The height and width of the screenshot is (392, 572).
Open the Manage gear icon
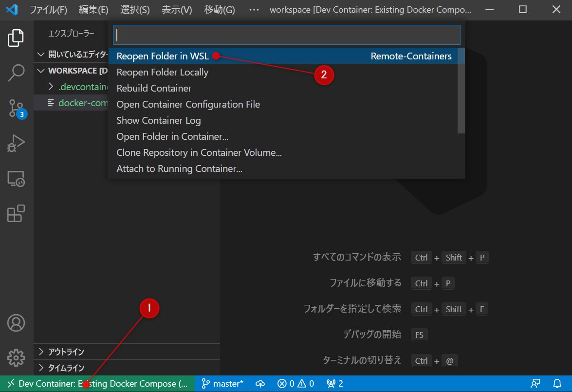[x=16, y=358]
